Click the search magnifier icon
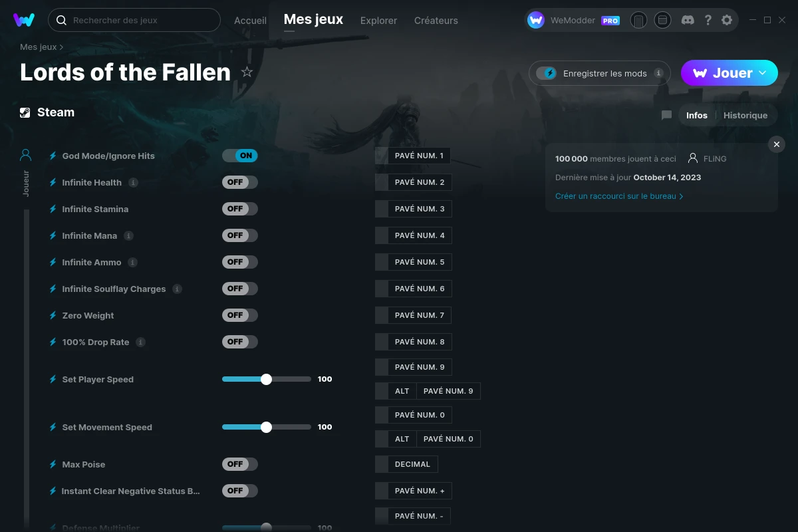Screen dimensions: 798x532 (x=61, y=20)
